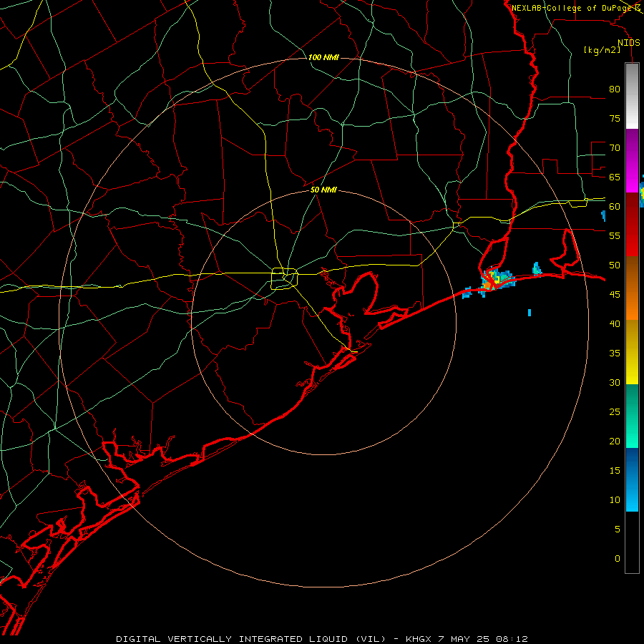The width and height of the screenshot is (644, 644).
Task: Click the scale value "75"
Action: [615, 118]
